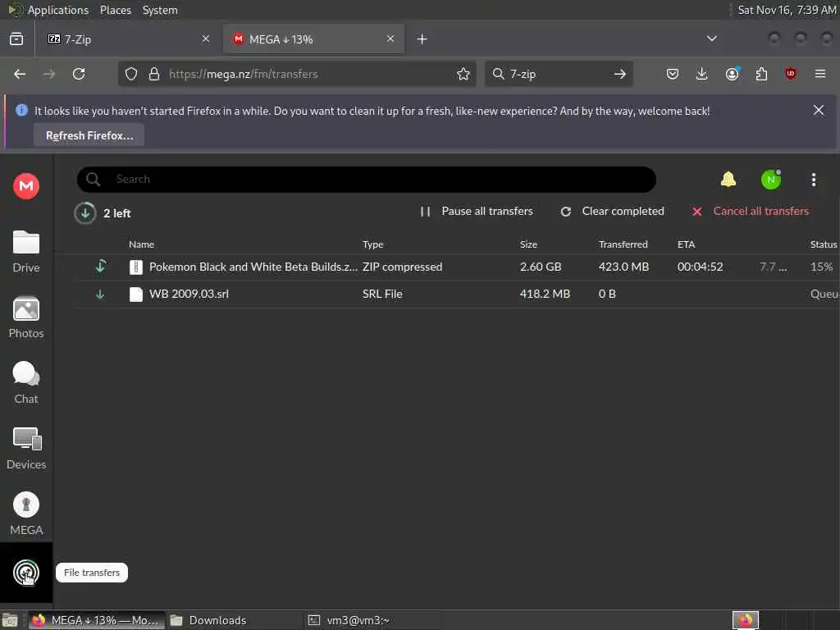Click the file icon of WB 2009.03.srl
This screenshot has height=630, width=840.
click(x=136, y=294)
